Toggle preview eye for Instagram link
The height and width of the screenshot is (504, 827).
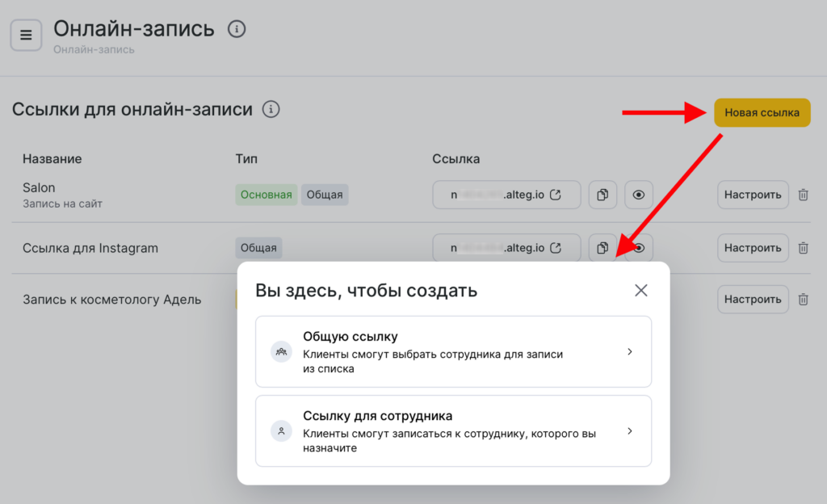point(639,248)
